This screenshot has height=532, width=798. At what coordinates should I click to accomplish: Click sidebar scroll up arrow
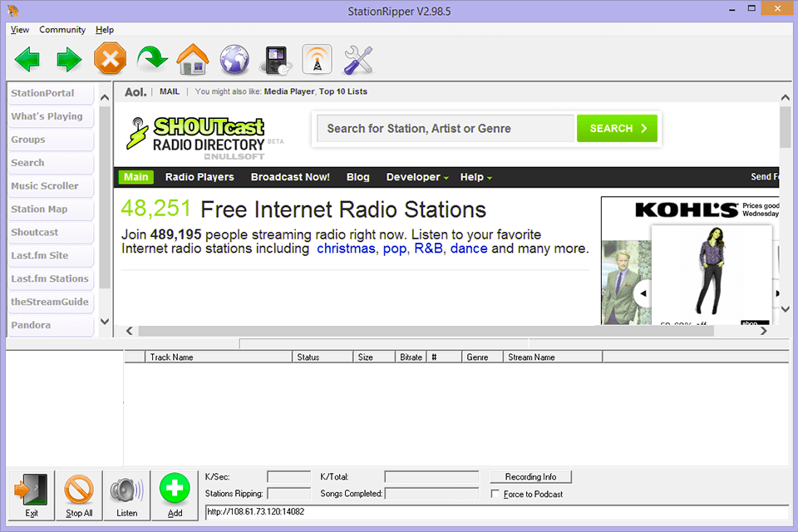105,97
